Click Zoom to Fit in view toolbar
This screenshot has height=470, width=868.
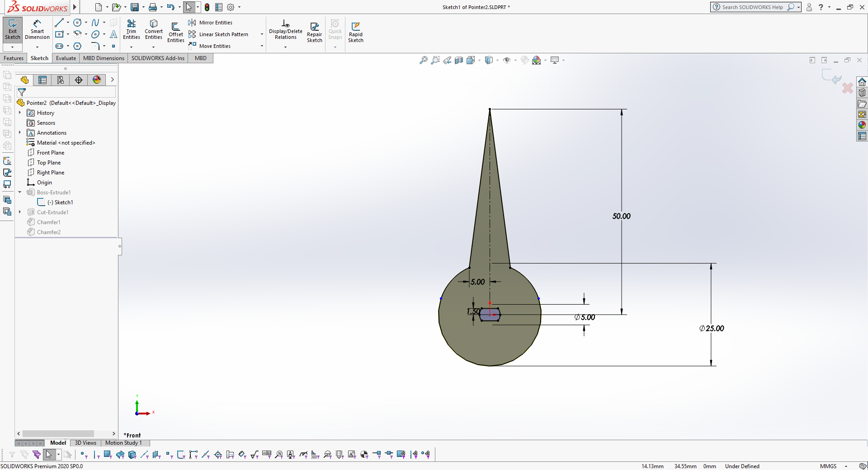click(x=424, y=60)
